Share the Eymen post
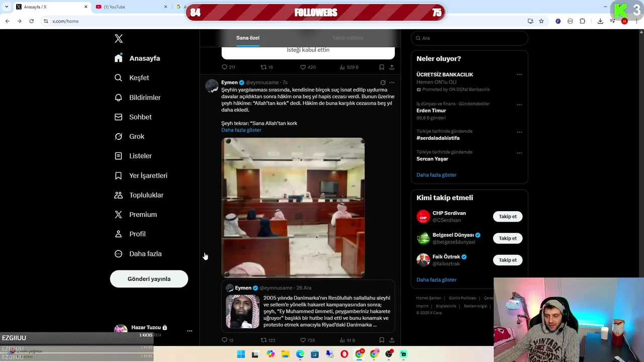Viewport: 644px width, 362px height. point(391,340)
